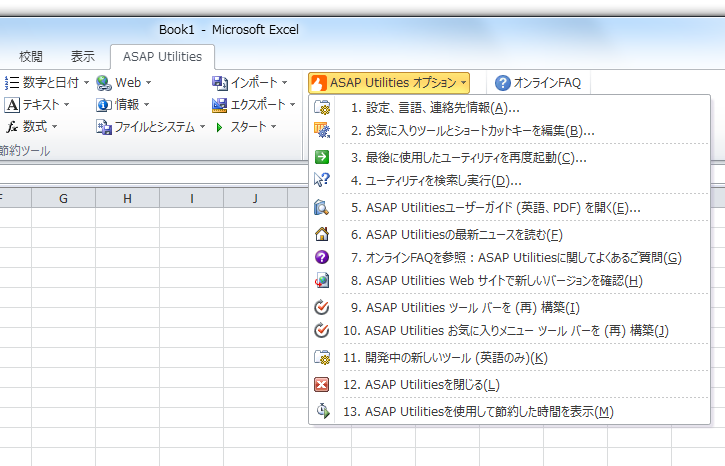
Task: Switch to the 校閲 ribbon tab
Action: [31, 56]
